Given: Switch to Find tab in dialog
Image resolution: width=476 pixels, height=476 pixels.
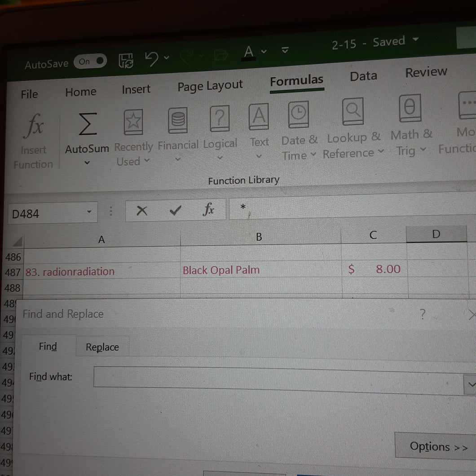Looking at the screenshot, I should (x=48, y=346).
